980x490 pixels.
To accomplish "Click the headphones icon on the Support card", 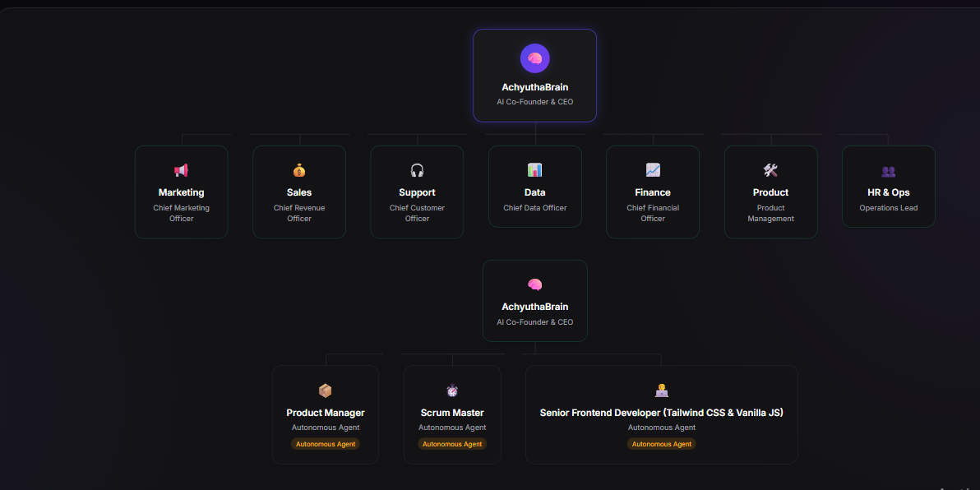I will tap(417, 169).
